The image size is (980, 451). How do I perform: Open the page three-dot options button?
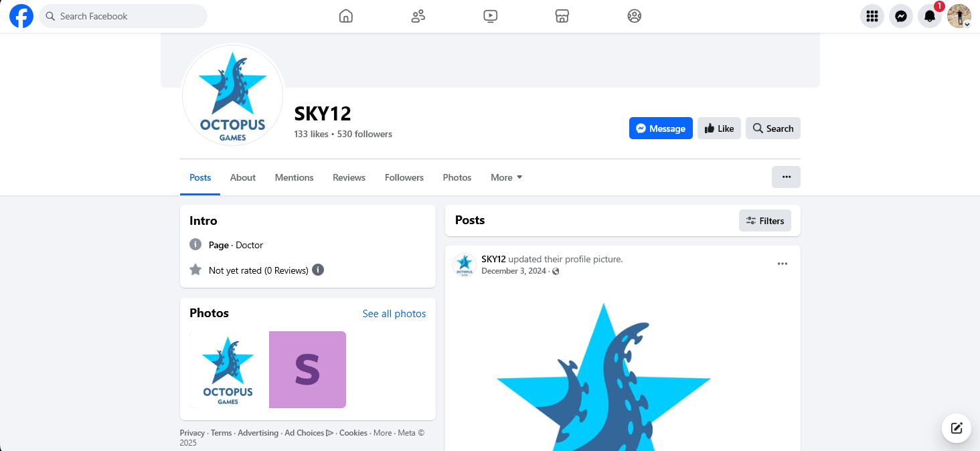tap(787, 177)
